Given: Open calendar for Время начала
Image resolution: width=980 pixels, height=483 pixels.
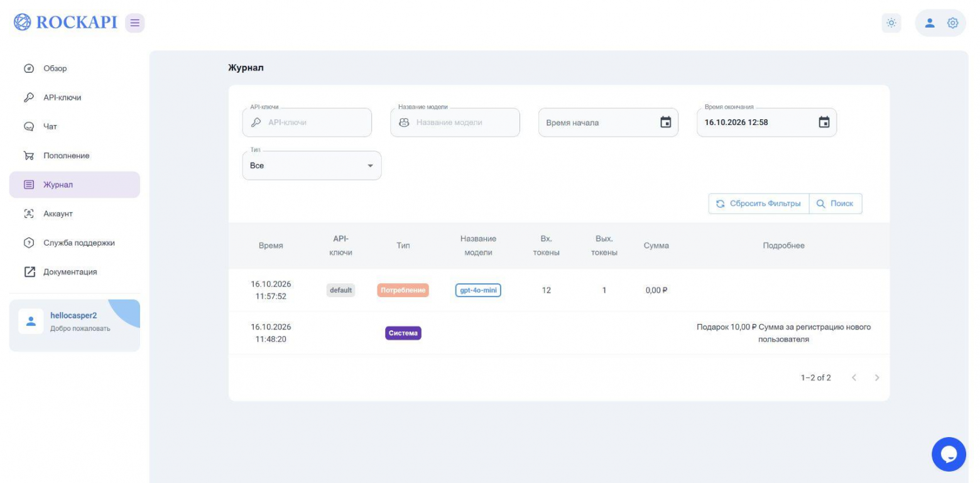Looking at the screenshot, I should [666, 122].
